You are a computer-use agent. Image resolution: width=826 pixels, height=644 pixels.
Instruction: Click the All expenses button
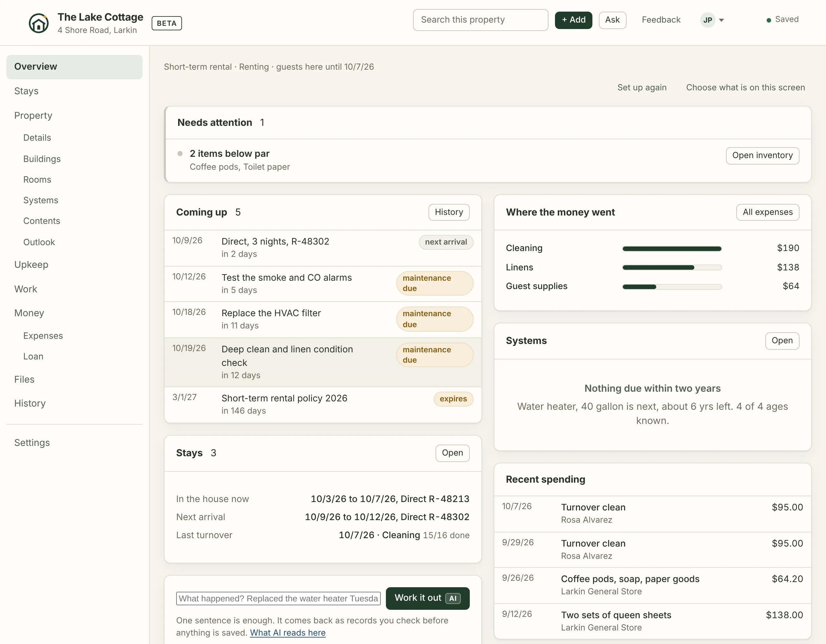tap(767, 212)
